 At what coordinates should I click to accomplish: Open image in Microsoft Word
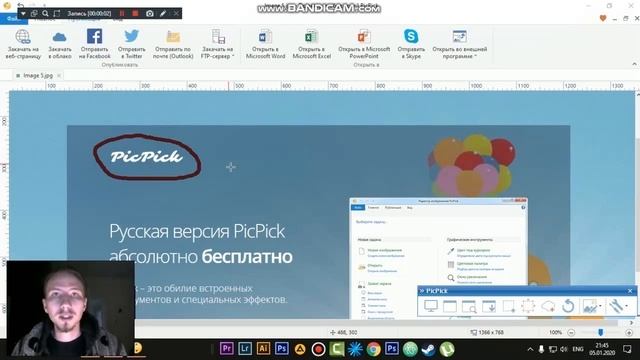pyautogui.click(x=265, y=44)
